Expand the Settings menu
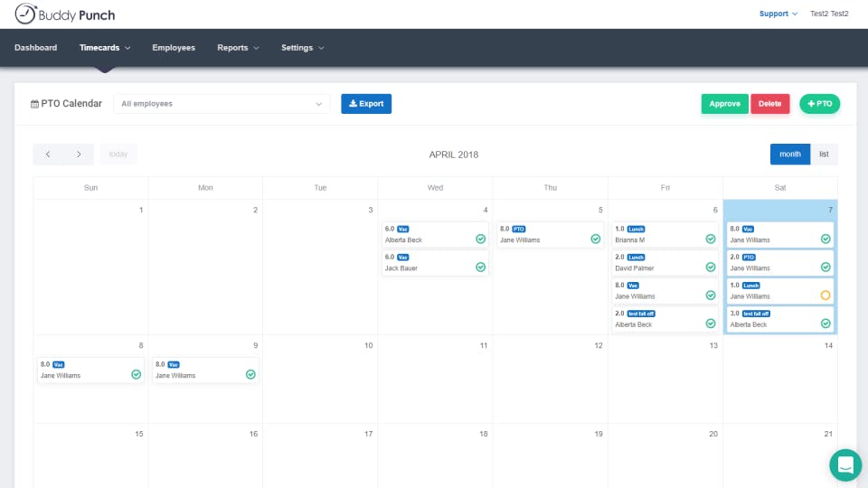Image resolution: width=868 pixels, height=488 pixels. [302, 48]
